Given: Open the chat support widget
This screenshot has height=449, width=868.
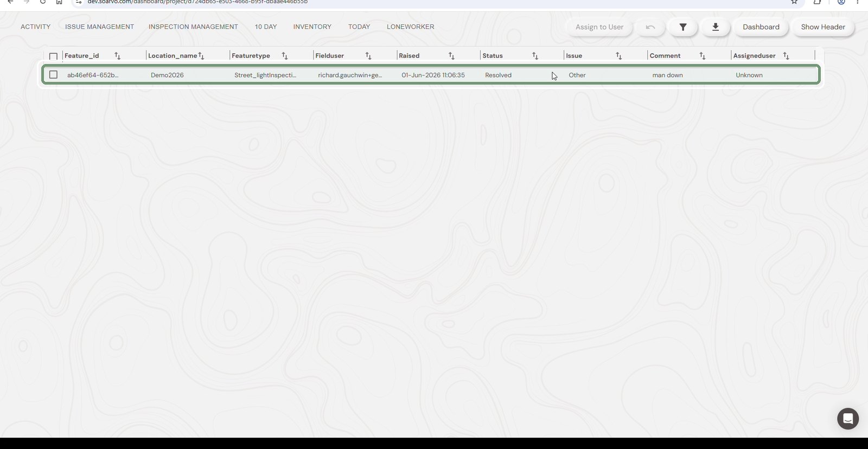Looking at the screenshot, I should (848, 419).
